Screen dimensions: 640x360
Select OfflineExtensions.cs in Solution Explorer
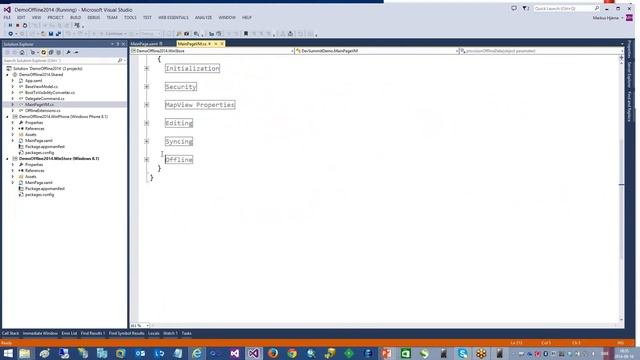[x=42, y=111]
